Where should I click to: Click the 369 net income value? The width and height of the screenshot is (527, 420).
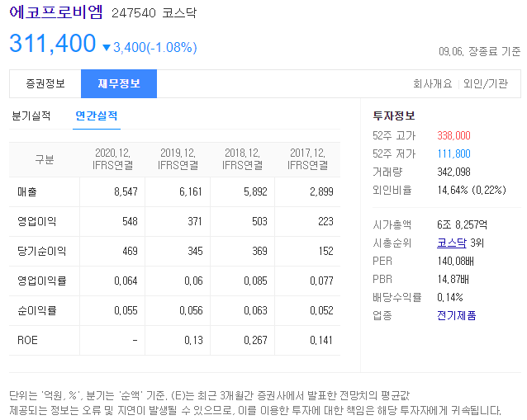[x=260, y=251]
